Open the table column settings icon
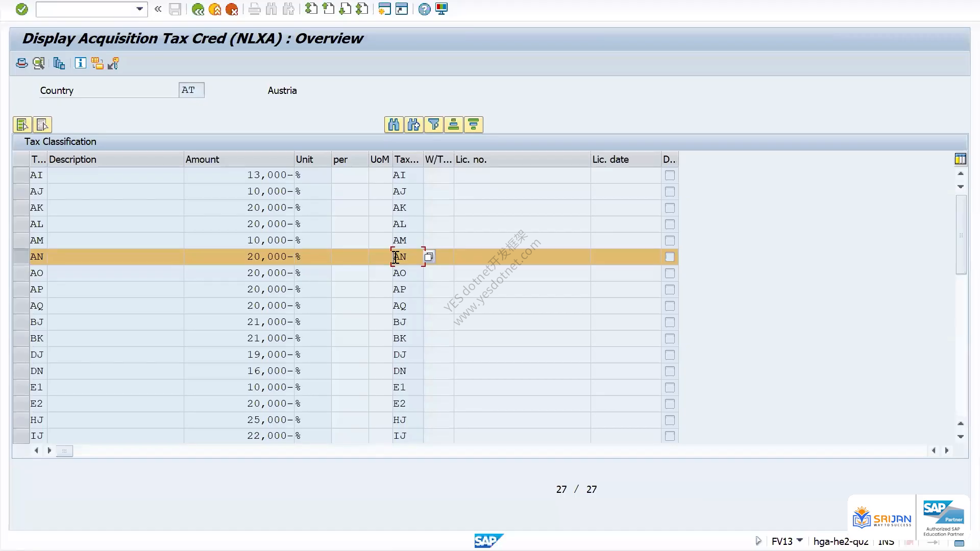980x551 pixels. (x=960, y=159)
